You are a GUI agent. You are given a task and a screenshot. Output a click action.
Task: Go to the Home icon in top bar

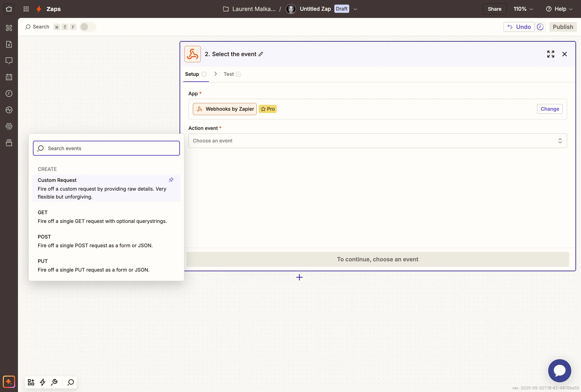click(9, 9)
